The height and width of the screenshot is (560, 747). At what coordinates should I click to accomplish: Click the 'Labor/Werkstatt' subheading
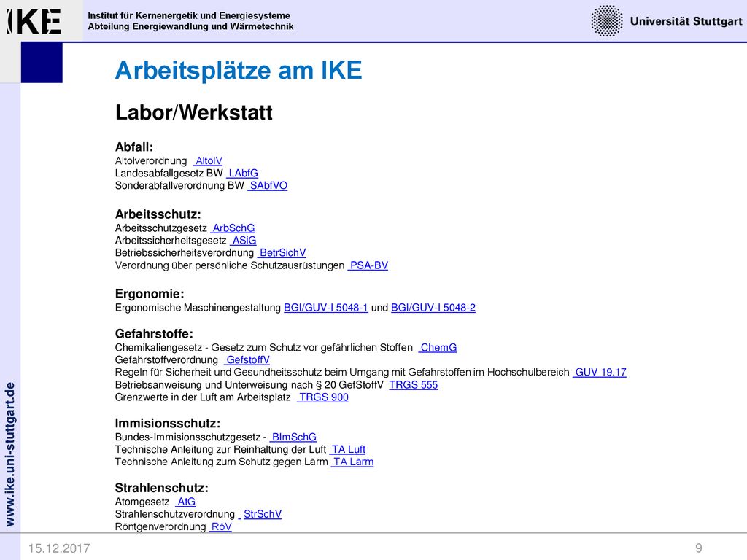(194, 112)
